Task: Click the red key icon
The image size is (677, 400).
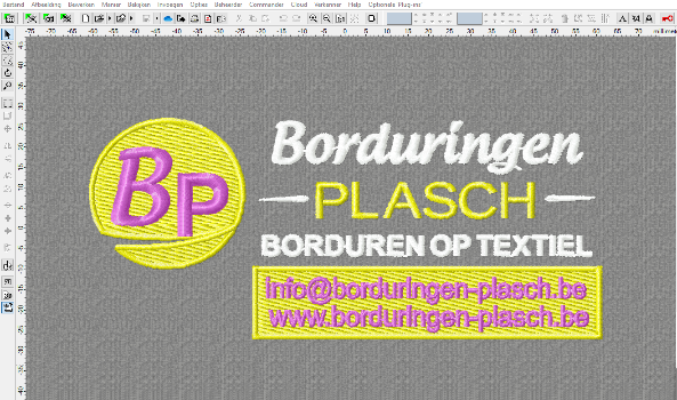Action: point(668,19)
